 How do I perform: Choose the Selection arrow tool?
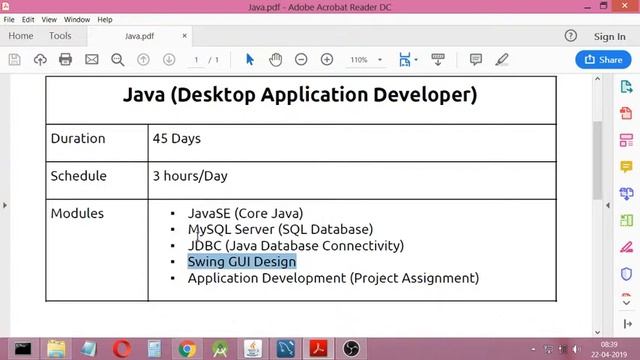tap(250, 60)
